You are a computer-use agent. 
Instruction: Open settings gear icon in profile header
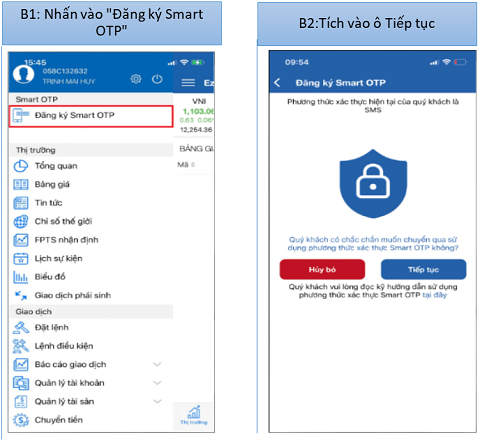pos(136,79)
